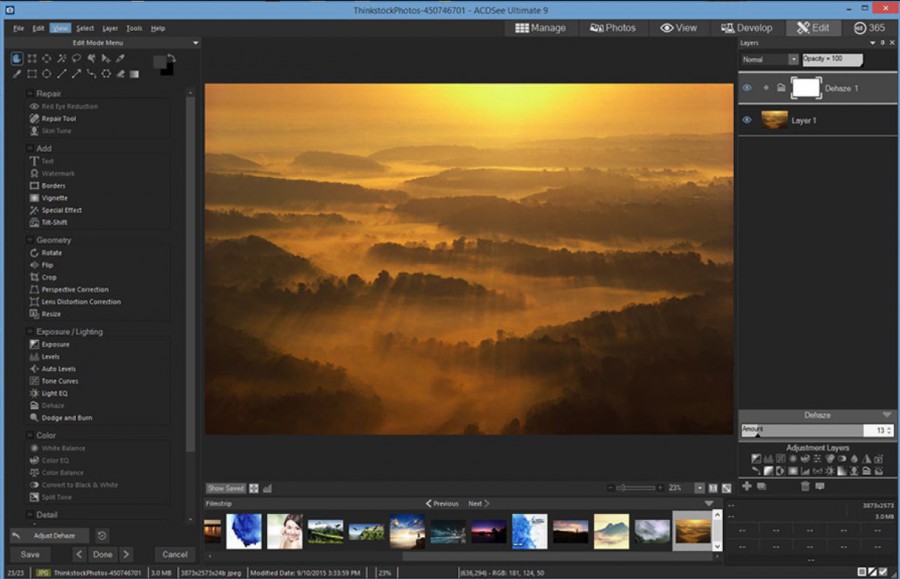Toggle the Show Saved option in the filmstrip
Screen dimensions: 900x579
coord(226,488)
